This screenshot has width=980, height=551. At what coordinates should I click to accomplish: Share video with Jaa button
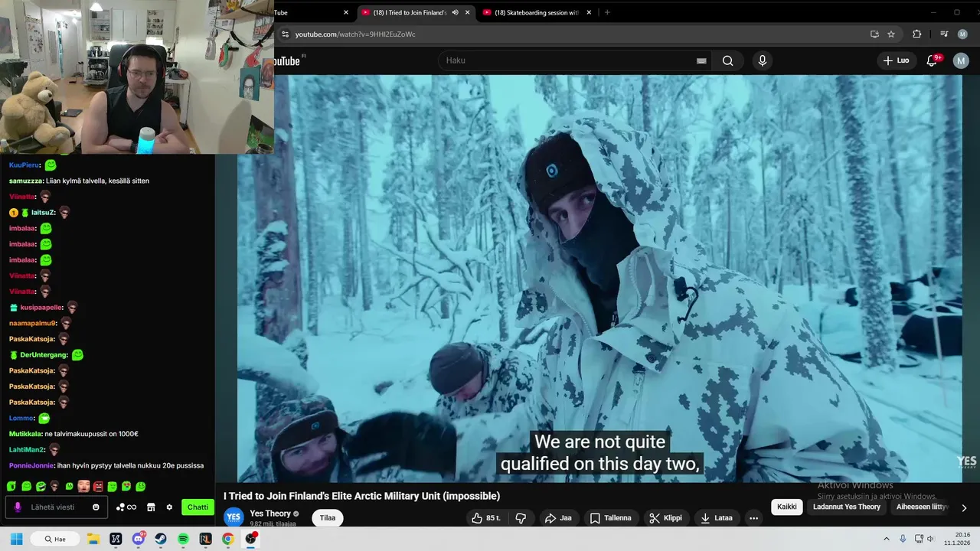click(558, 518)
